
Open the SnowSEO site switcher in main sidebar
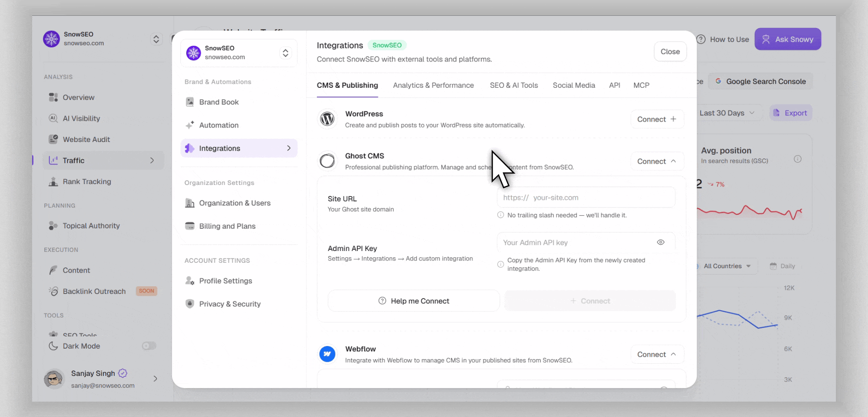click(156, 39)
